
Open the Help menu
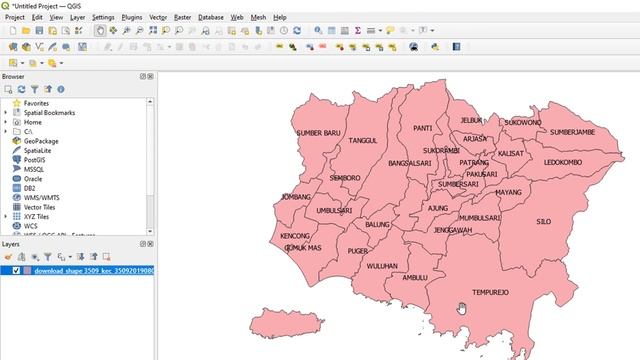[280, 18]
